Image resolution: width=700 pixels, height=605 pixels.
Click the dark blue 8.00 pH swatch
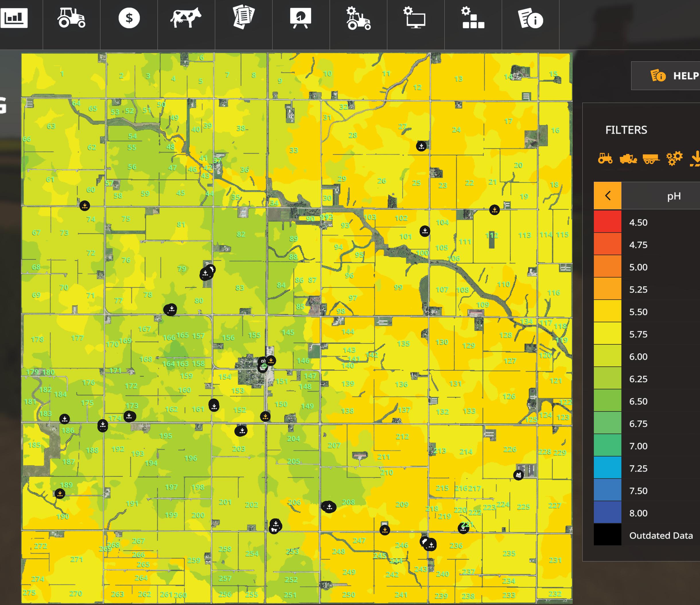(607, 512)
